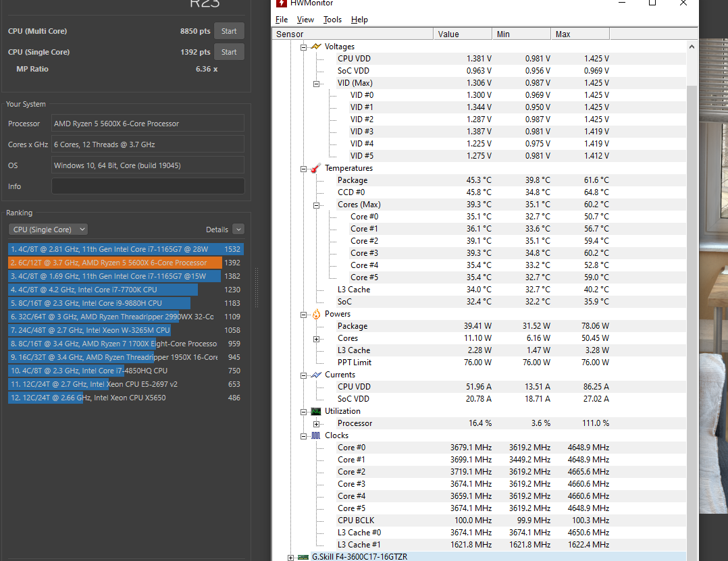728x561 pixels.
Task: Click the OS field showing Windows 10
Action: (x=148, y=165)
